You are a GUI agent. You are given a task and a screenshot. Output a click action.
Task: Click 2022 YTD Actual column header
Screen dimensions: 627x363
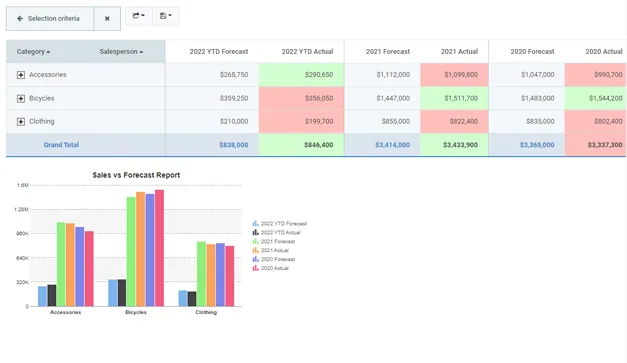click(307, 52)
